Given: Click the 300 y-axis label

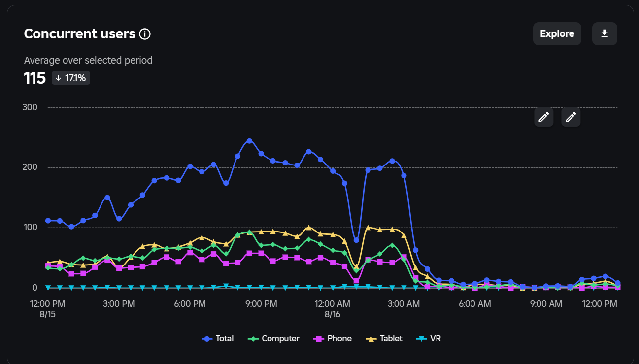Looking at the screenshot, I should coord(31,107).
